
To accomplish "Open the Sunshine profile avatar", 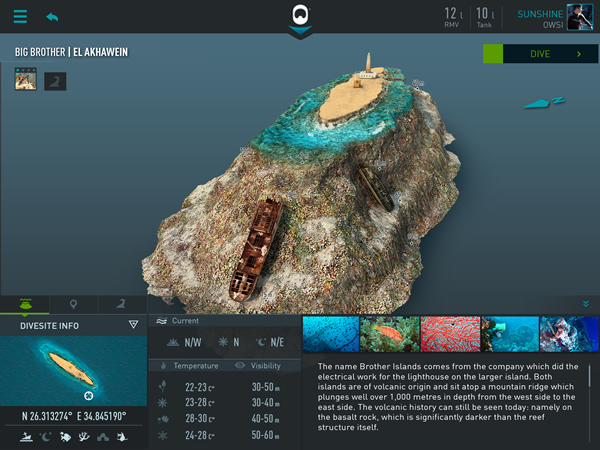I will point(581,17).
